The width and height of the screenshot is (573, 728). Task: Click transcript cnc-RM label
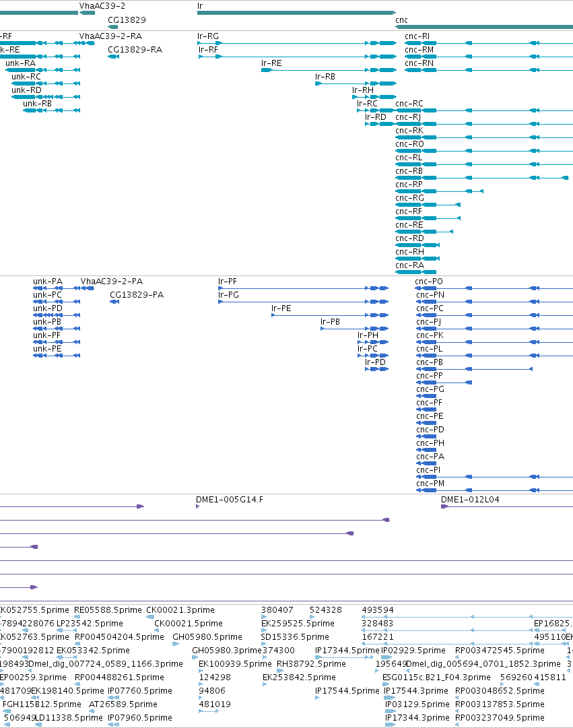(419, 50)
